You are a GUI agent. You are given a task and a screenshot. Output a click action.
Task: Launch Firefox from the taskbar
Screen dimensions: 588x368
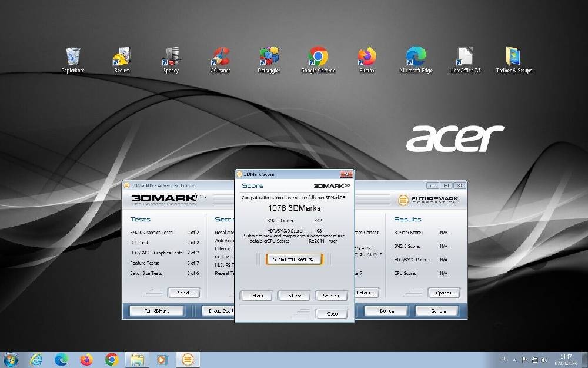(86, 360)
